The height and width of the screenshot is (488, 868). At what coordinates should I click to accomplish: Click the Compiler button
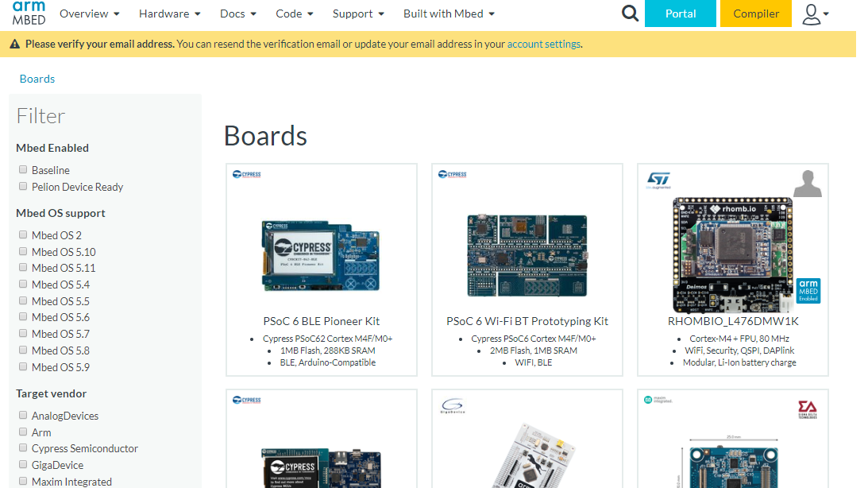tap(755, 14)
